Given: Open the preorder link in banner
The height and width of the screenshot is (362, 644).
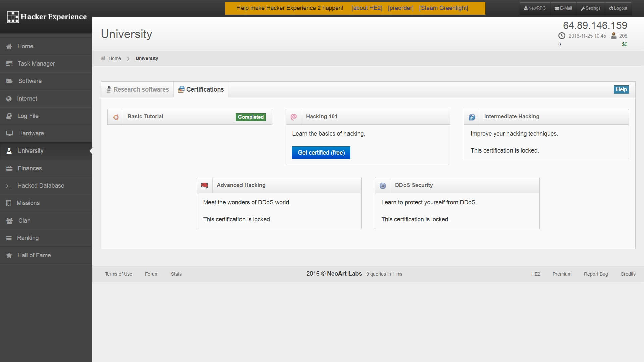Looking at the screenshot, I should (400, 8).
